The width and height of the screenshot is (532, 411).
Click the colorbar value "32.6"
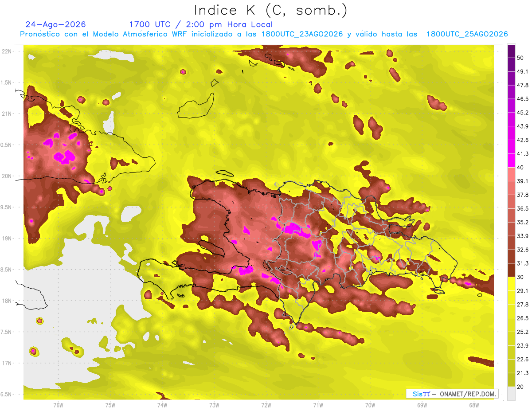pos(523,250)
